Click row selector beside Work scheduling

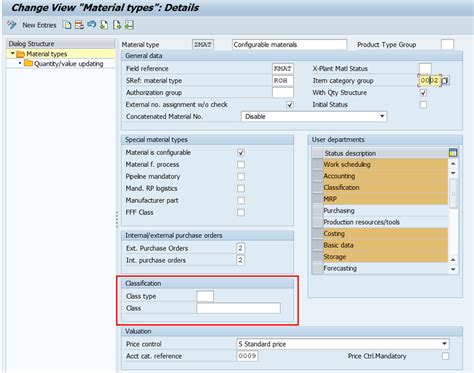click(317, 164)
